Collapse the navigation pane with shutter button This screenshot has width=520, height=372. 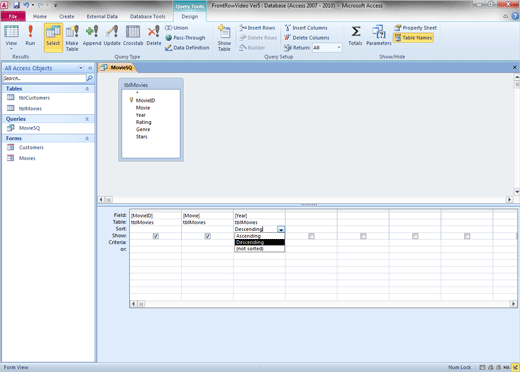(x=90, y=68)
